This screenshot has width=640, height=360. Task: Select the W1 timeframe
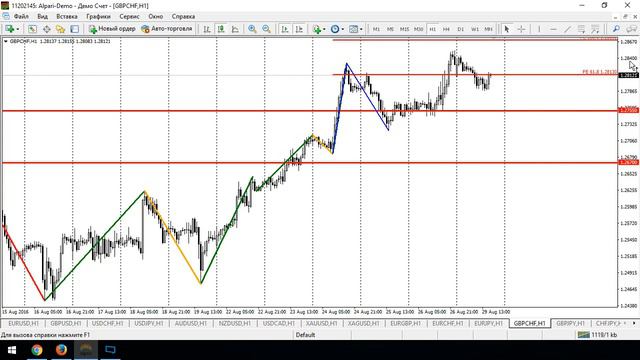475,29
